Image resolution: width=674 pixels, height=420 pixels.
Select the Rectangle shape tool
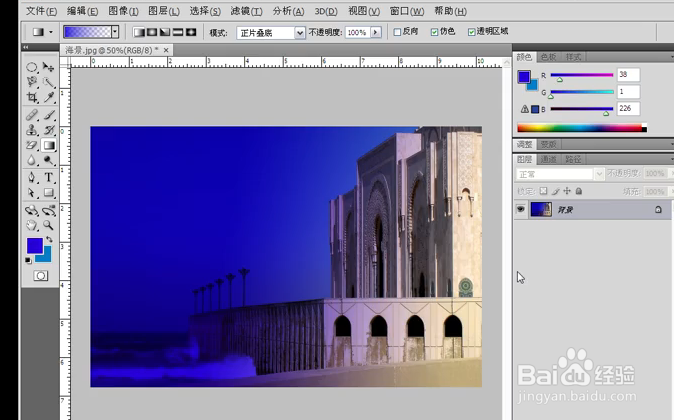pos(49,193)
